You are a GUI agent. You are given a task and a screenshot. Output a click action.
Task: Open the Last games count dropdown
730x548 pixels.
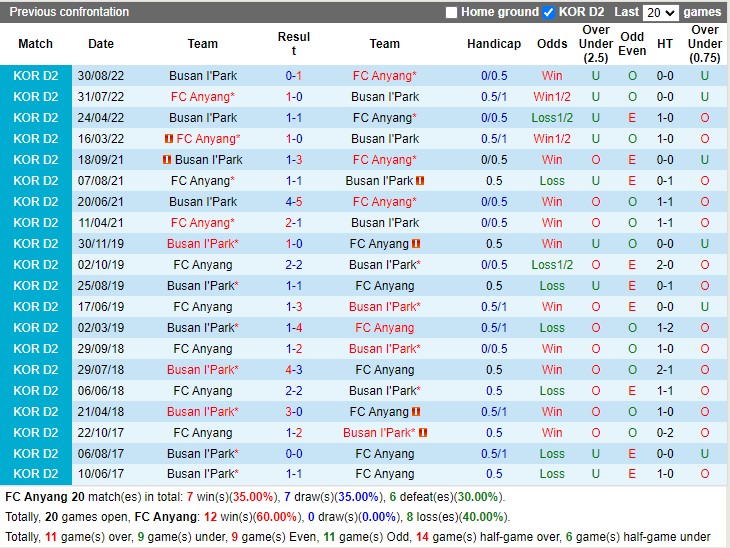(x=660, y=13)
